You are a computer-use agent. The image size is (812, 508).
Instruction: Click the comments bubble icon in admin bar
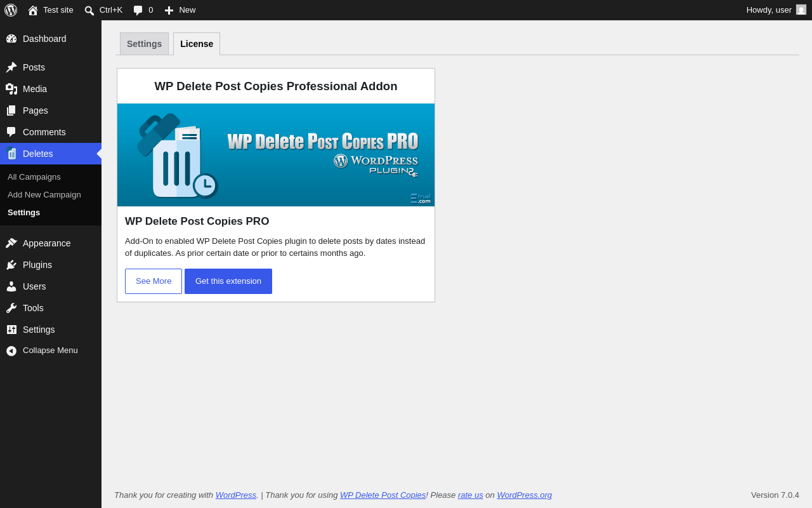click(x=138, y=10)
